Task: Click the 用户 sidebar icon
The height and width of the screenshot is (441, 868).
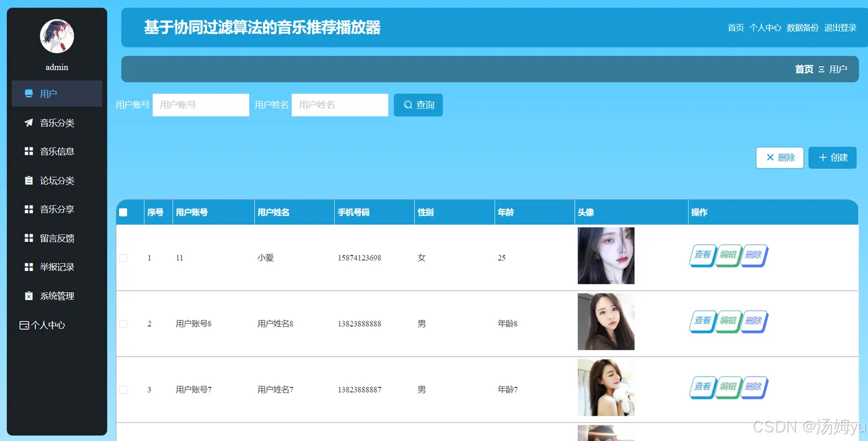Action: (x=29, y=94)
